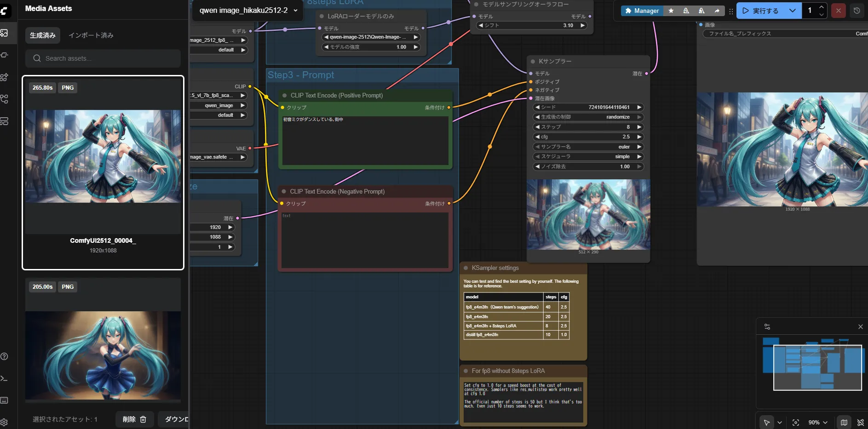Open the workflows tree sidebar icon

tap(5, 99)
